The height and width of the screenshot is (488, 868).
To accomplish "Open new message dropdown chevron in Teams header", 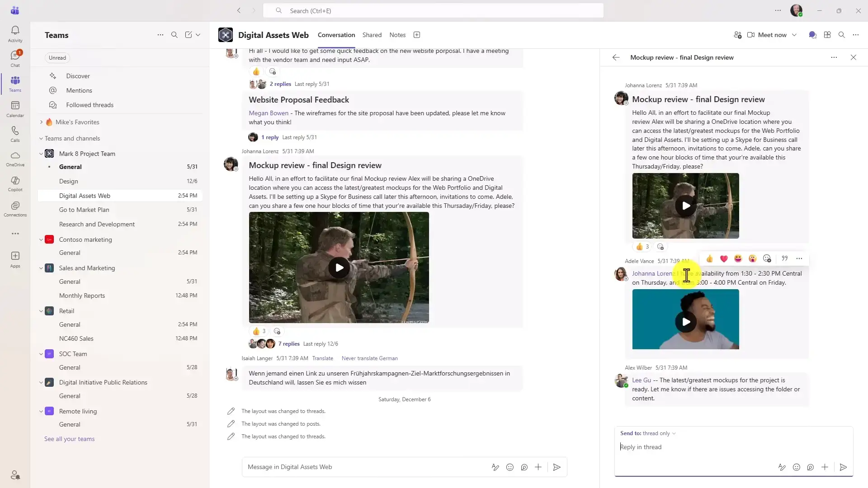I will click(x=198, y=35).
